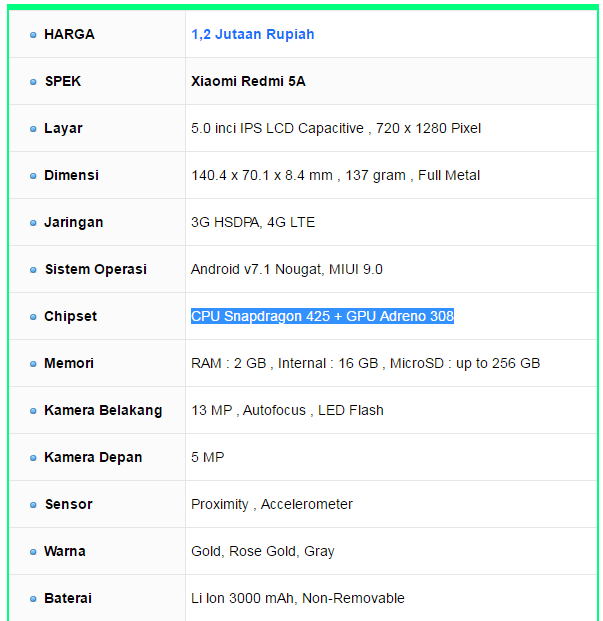Click the highlighted CPU Snapdragon 425 text

pyautogui.click(x=322, y=316)
